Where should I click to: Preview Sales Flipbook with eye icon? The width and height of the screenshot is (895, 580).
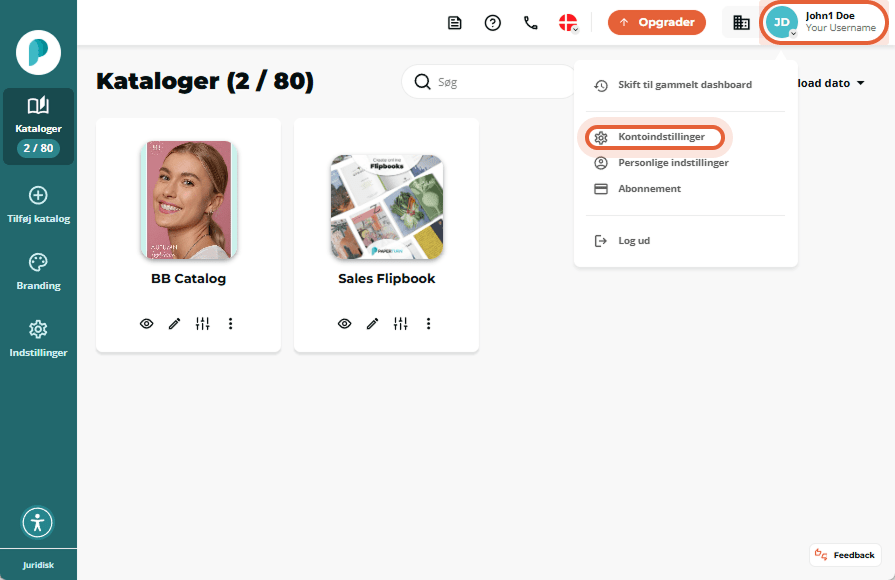tap(345, 324)
